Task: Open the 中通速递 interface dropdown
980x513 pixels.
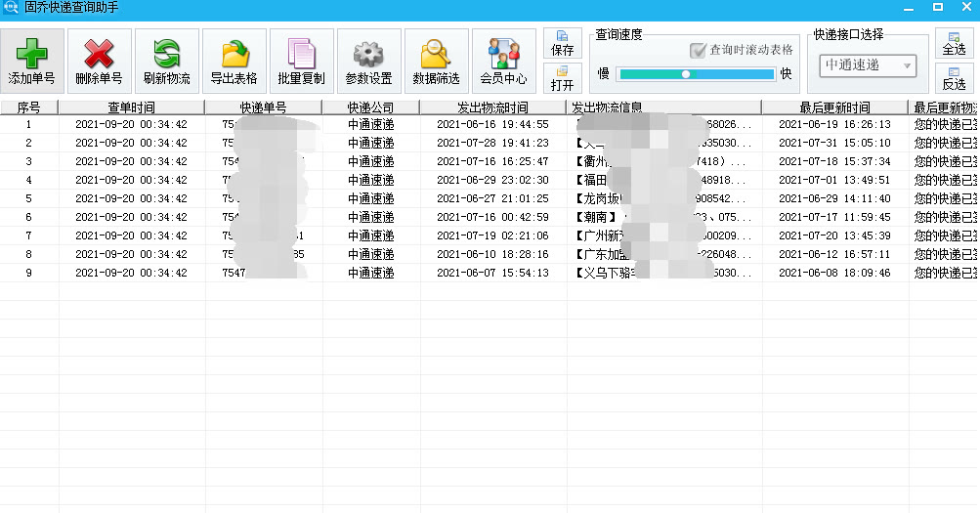Action: click(x=868, y=65)
